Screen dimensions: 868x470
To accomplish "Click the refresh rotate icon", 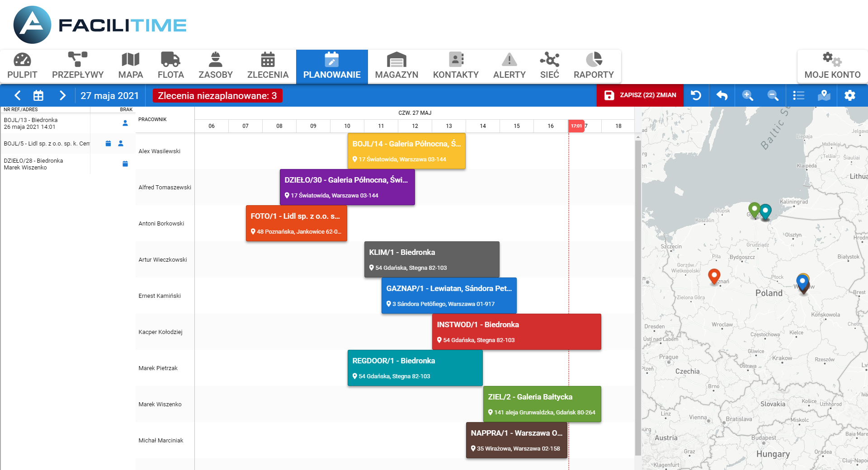I will pos(696,95).
